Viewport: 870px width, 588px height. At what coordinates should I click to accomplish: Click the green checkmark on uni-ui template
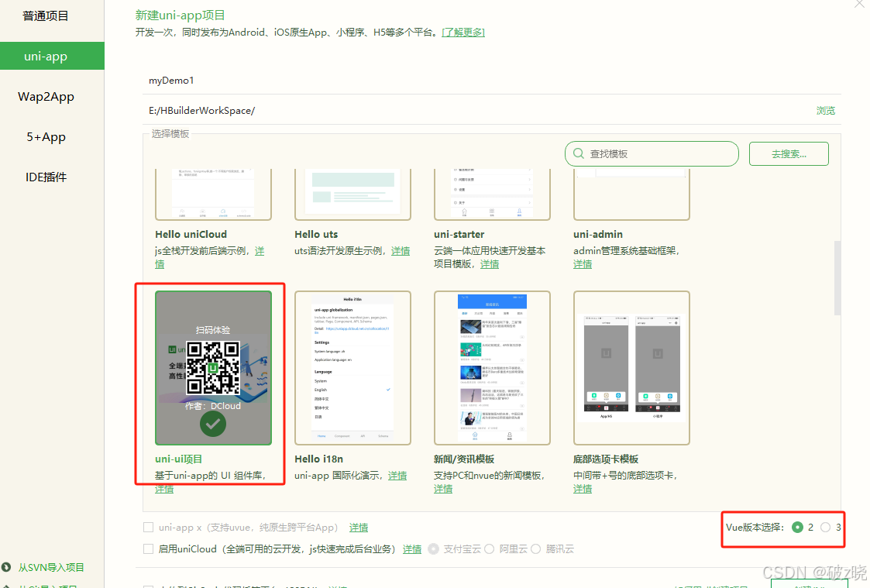click(x=213, y=425)
